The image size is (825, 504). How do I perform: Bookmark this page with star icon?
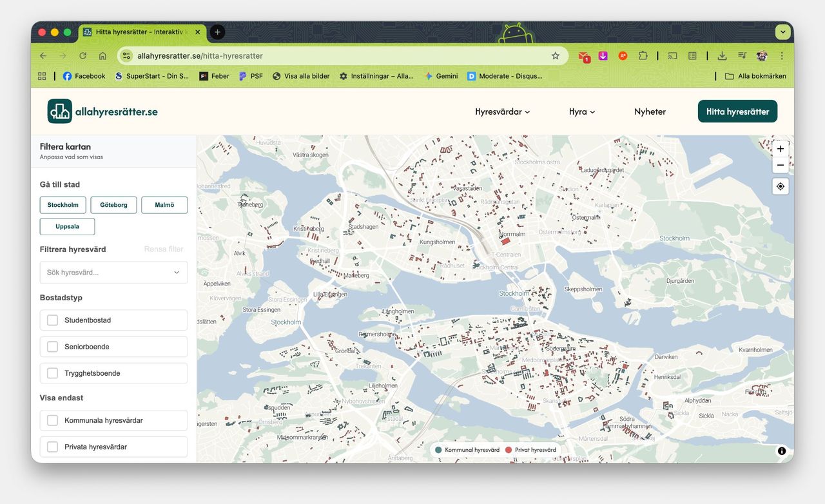pyautogui.click(x=556, y=56)
